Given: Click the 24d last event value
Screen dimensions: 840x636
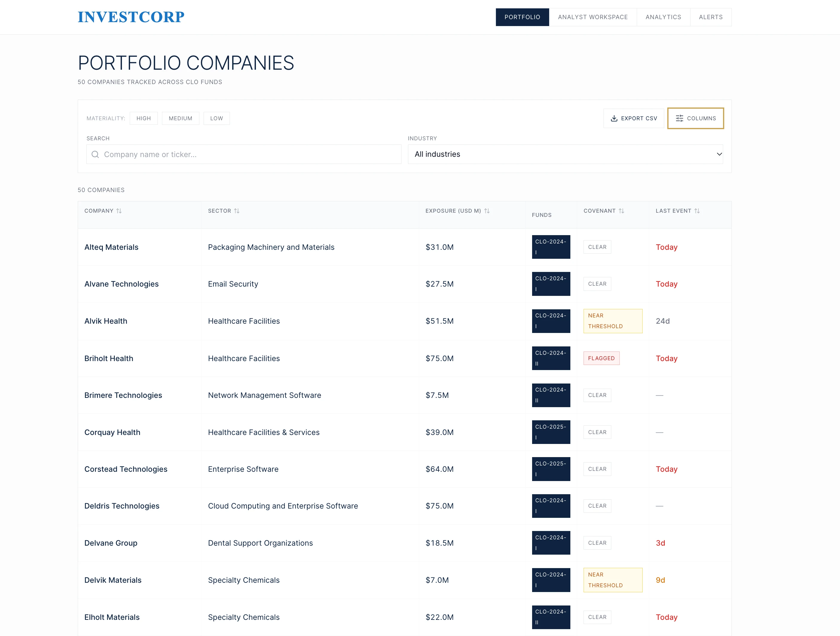Looking at the screenshot, I should point(663,321).
